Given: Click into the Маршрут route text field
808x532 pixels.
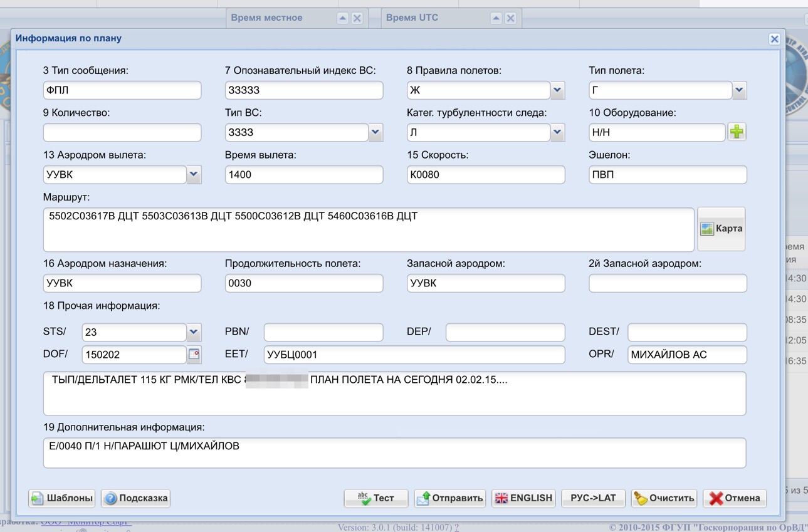Looking at the screenshot, I should coord(369,229).
